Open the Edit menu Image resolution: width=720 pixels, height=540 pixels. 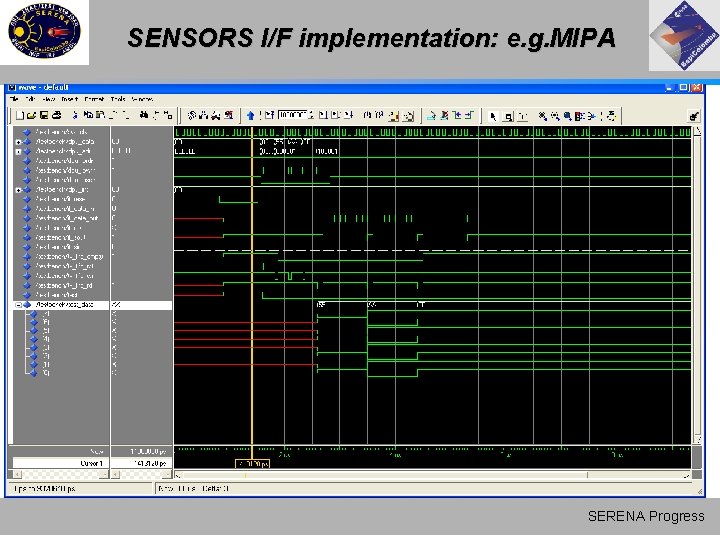coord(30,99)
